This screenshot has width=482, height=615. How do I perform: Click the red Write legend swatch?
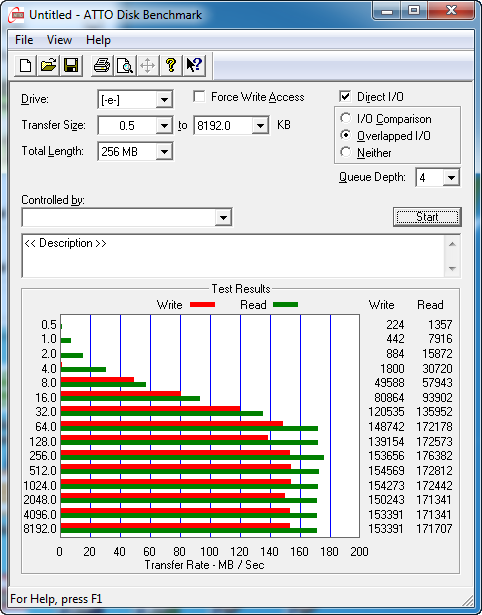coord(202,304)
